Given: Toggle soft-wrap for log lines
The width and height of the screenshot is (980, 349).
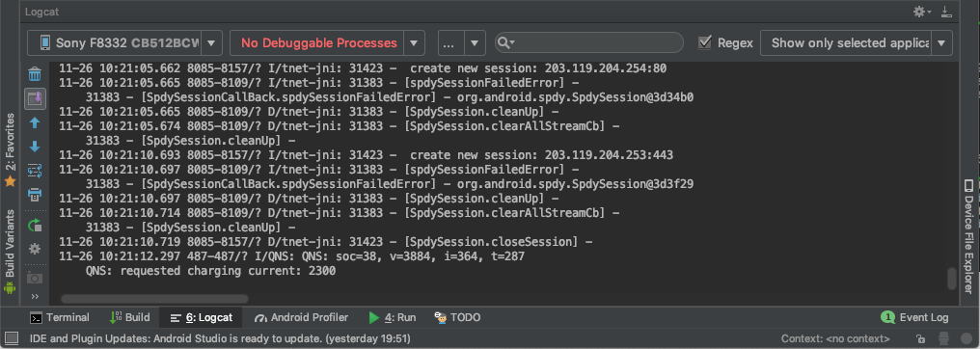Looking at the screenshot, I should (35, 170).
